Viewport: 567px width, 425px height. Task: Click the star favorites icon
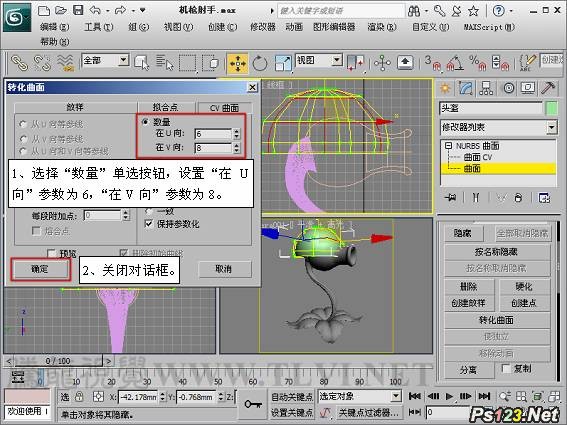(473, 11)
